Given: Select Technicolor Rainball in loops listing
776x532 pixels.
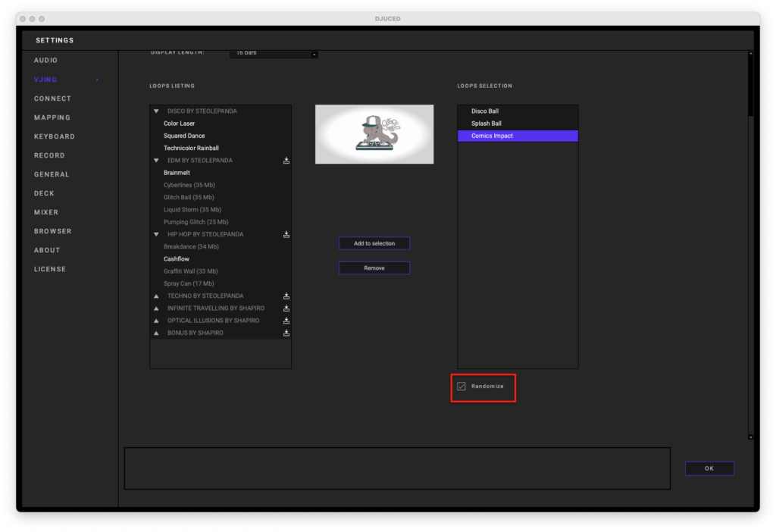Looking at the screenshot, I should coord(191,149).
